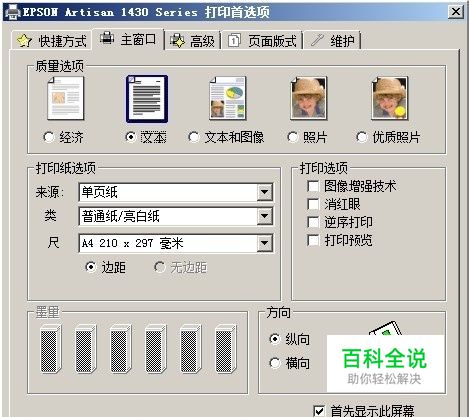This screenshot has height=417, width=469.
Task: Click the Text quality document icon
Action: pyautogui.click(x=147, y=99)
